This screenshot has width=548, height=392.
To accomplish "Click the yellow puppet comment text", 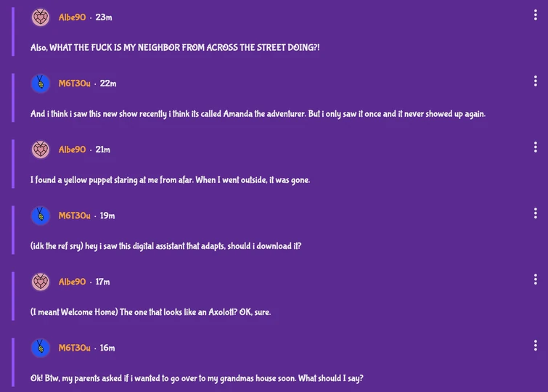I will 170,180.
